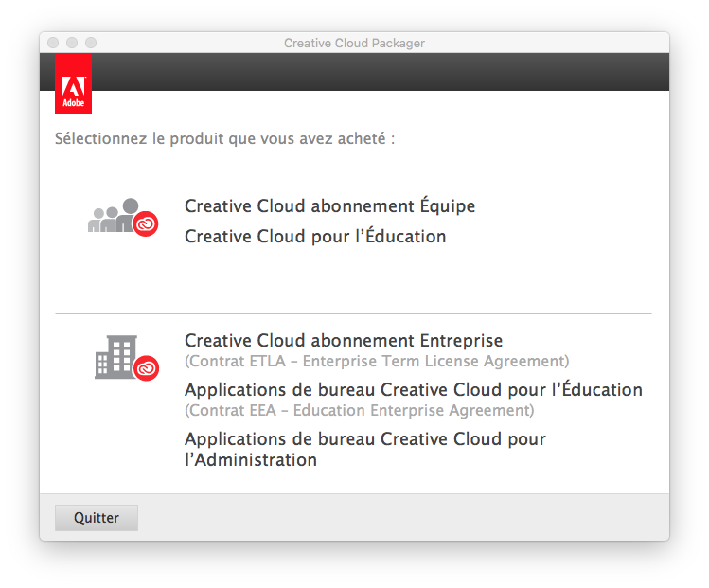
Task: Click the Sélectionnez le produit heading text
Action: (x=224, y=138)
